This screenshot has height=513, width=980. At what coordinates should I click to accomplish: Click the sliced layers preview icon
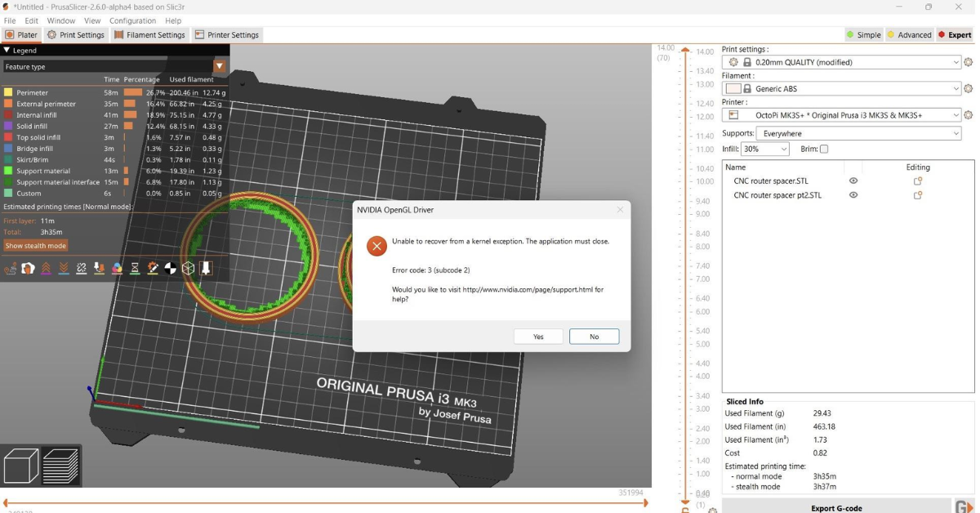pos(61,466)
